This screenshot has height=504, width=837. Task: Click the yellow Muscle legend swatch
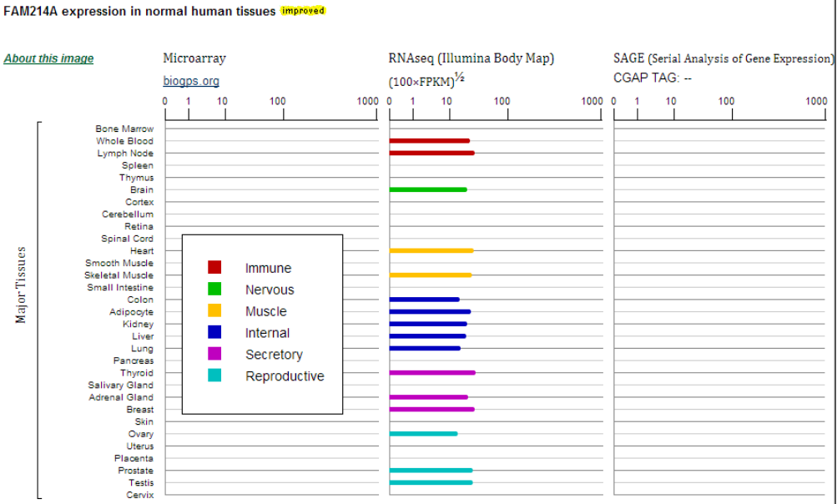[x=214, y=310]
